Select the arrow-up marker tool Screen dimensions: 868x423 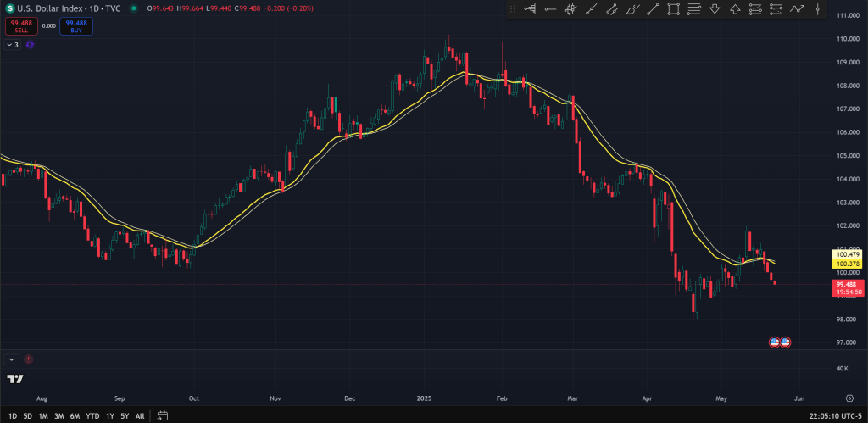[x=735, y=9]
